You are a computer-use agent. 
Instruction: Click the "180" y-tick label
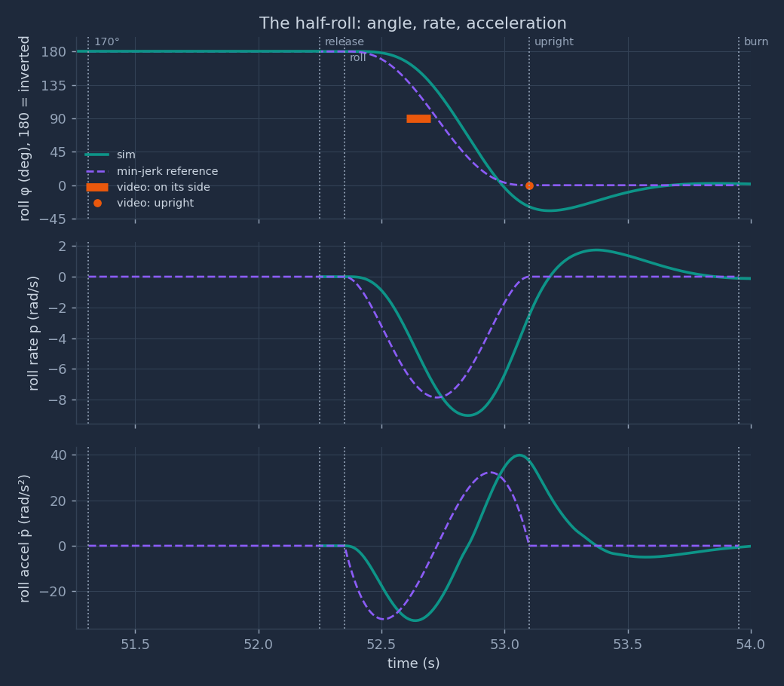(54, 52)
